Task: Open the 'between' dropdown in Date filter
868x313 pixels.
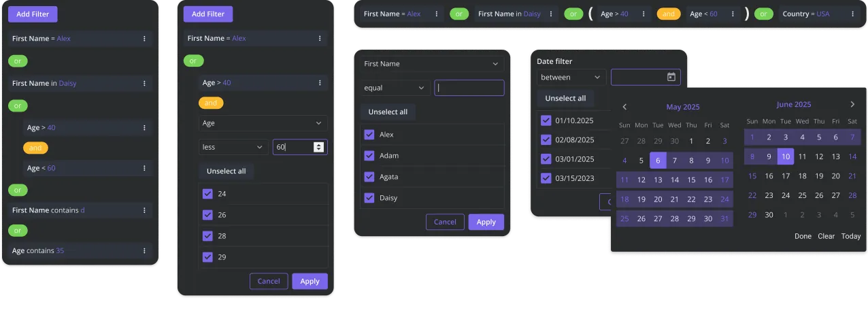Action: (x=571, y=77)
